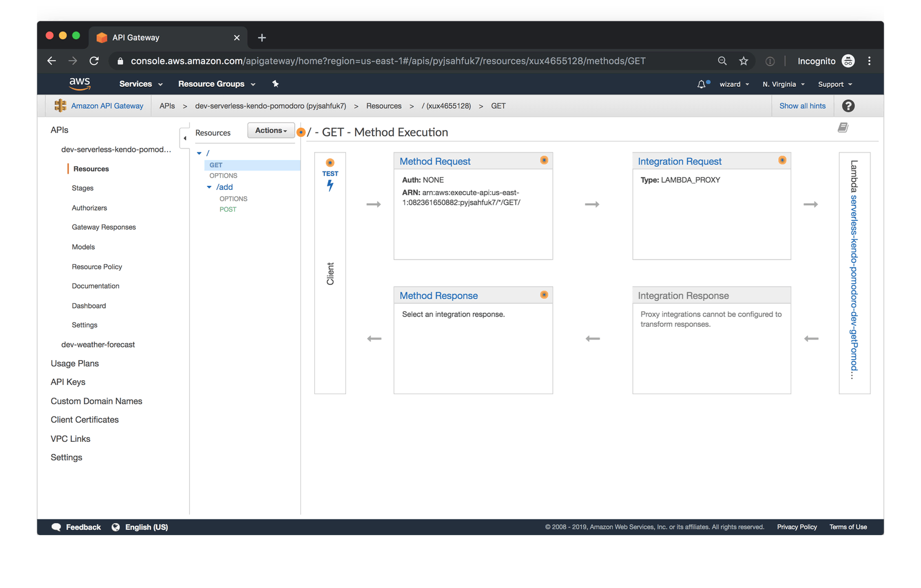The image size is (921, 588).
Task: Click the Feedback speech bubble icon in footer
Action: coord(56,526)
